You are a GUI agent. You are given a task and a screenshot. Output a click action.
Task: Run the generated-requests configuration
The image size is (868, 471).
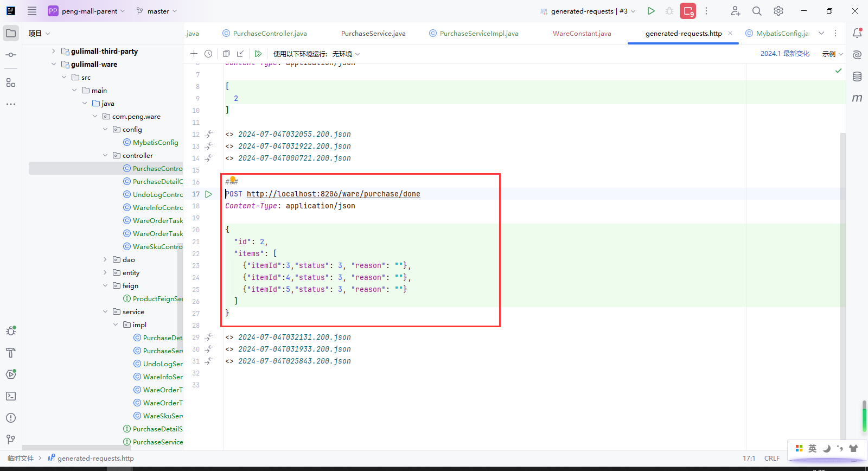pyautogui.click(x=651, y=11)
